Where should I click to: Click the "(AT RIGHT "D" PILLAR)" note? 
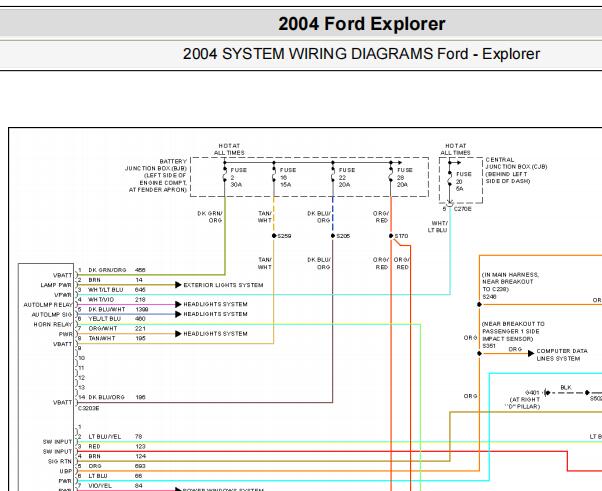pyautogui.click(x=523, y=403)
